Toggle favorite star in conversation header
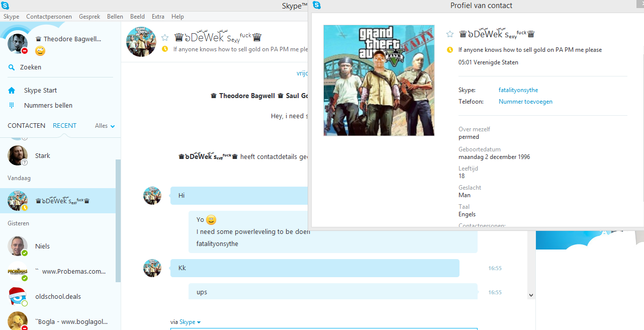644x330 pixels. [165, 38]
